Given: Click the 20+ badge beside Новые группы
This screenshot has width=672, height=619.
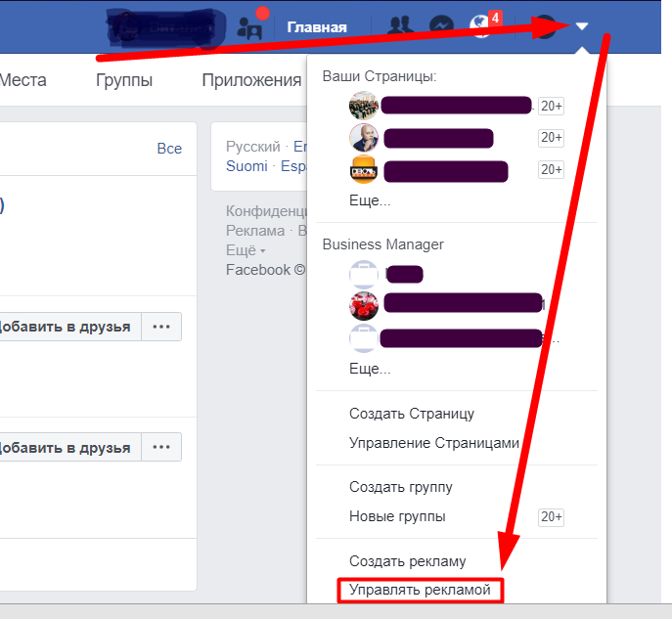Looking at the screenshot, I should point(551,517).
